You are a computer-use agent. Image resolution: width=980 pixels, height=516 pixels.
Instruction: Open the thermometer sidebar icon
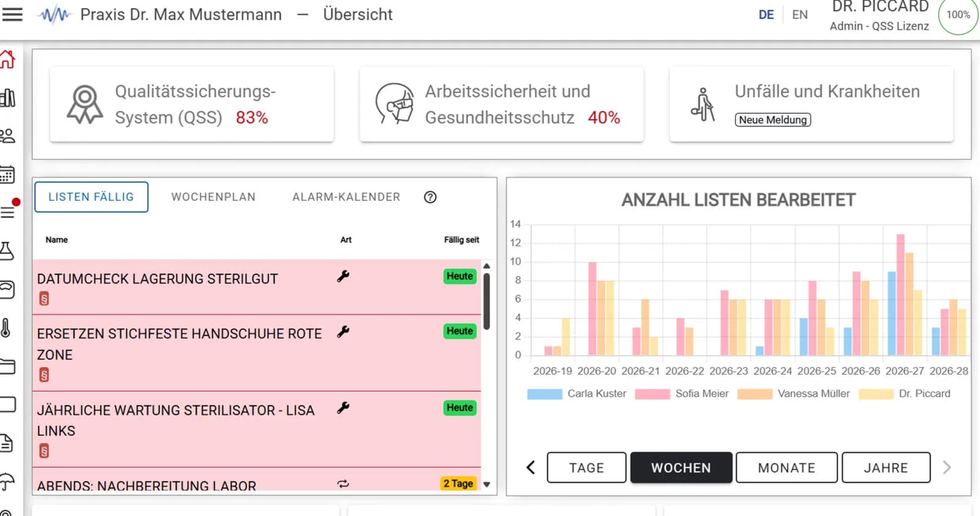[x=6, y=327]
